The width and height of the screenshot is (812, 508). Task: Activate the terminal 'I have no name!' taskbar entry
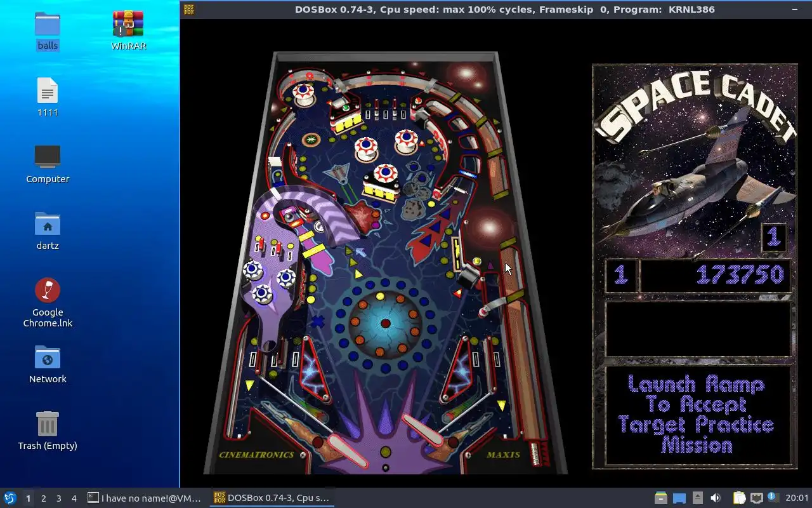pos(145,498)
